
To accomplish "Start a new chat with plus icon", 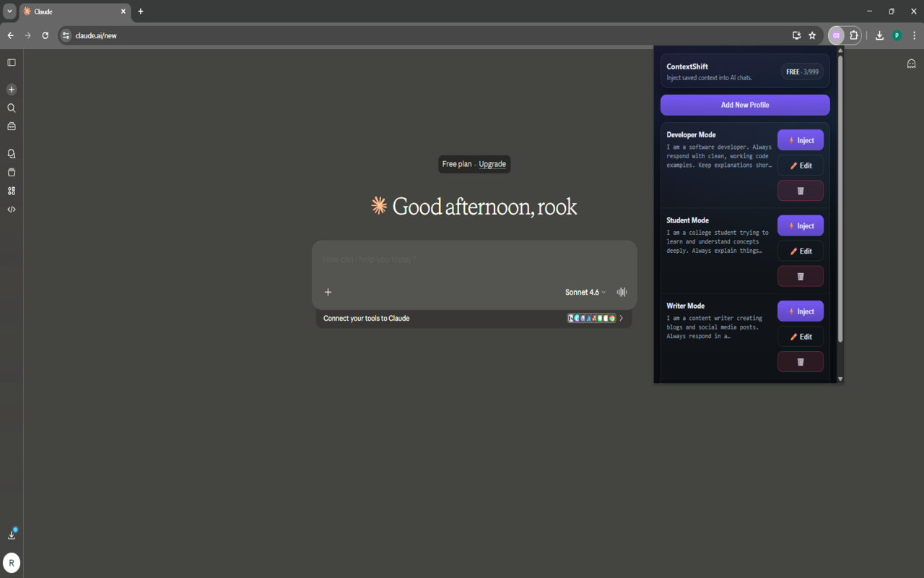I will (12, 90).
